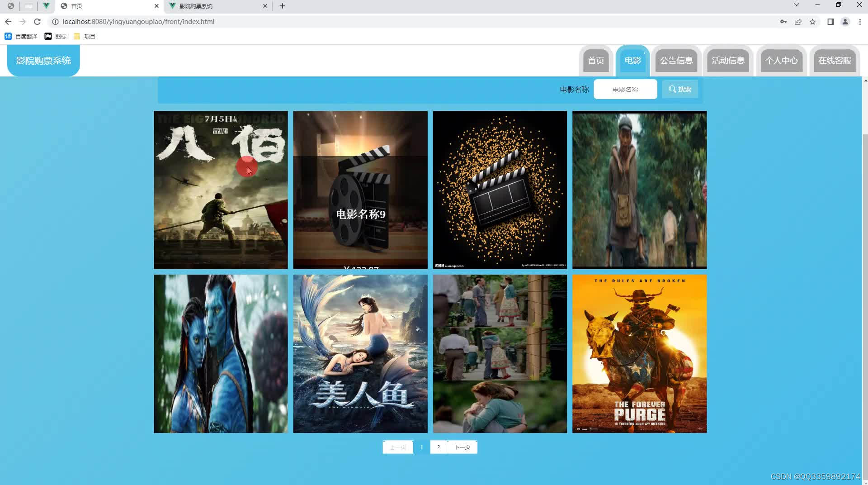Go to 个人中心
This screenshot has width=868, height=485.
782,61
